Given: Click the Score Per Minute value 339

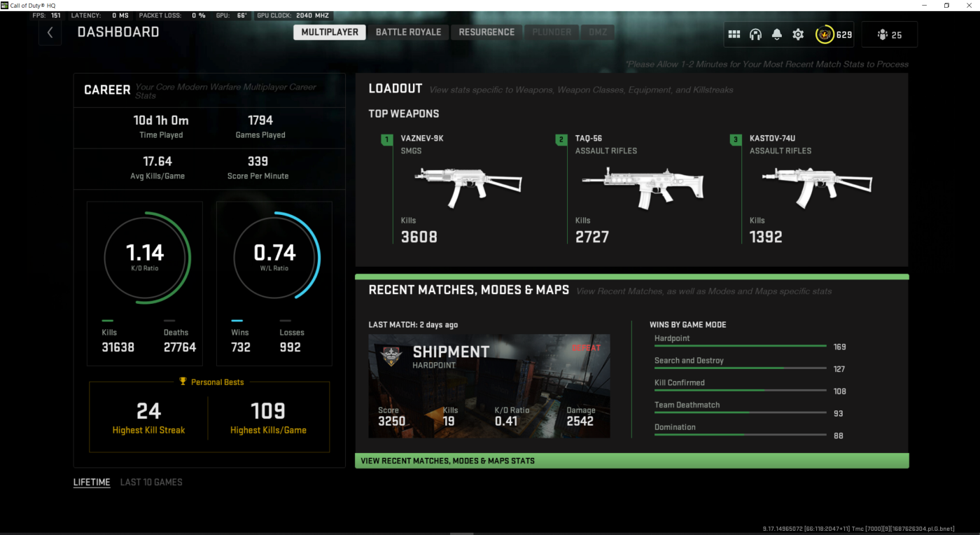Looking at the screenshot, I should click(x=258, y=162).
